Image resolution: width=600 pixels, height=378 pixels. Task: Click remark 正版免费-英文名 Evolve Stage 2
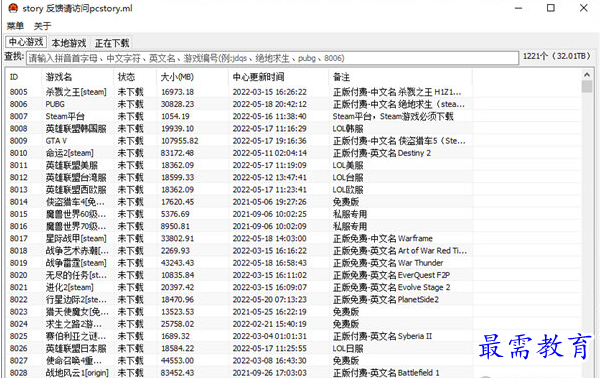[391, 287]
